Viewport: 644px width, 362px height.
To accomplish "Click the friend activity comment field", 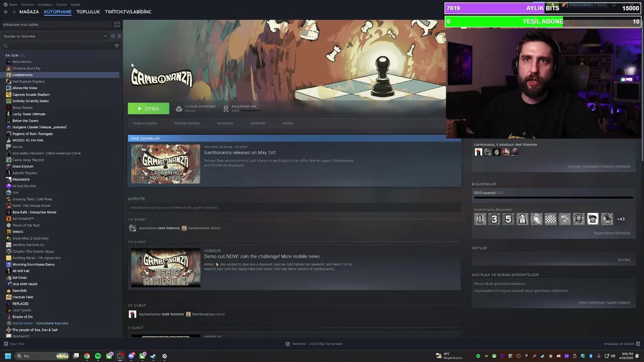I will point(294,208).
